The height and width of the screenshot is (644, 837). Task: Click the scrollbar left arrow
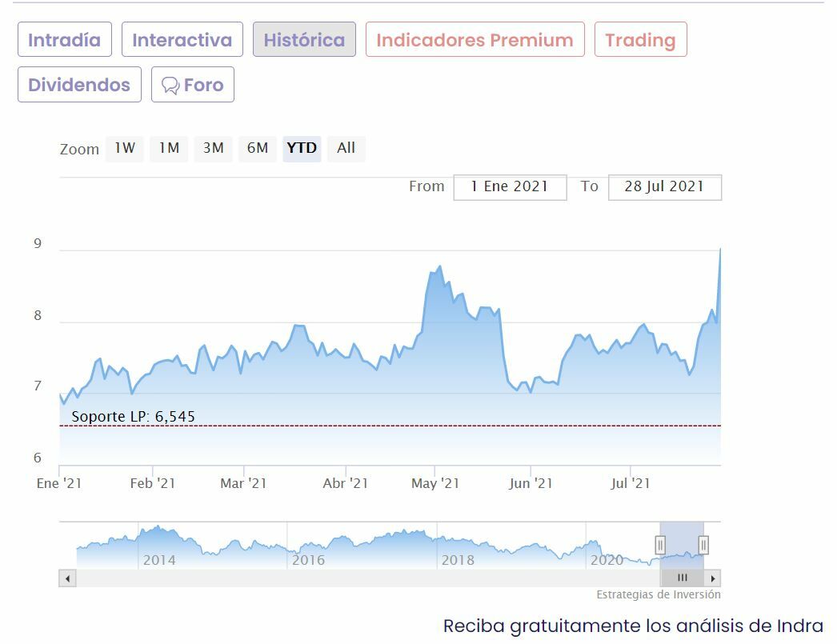tap(67, 578)
